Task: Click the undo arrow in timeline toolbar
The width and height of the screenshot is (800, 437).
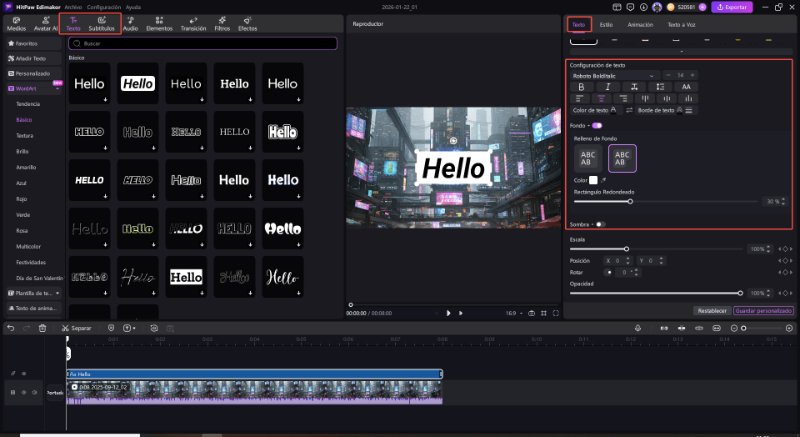Action: pos(11,328)
